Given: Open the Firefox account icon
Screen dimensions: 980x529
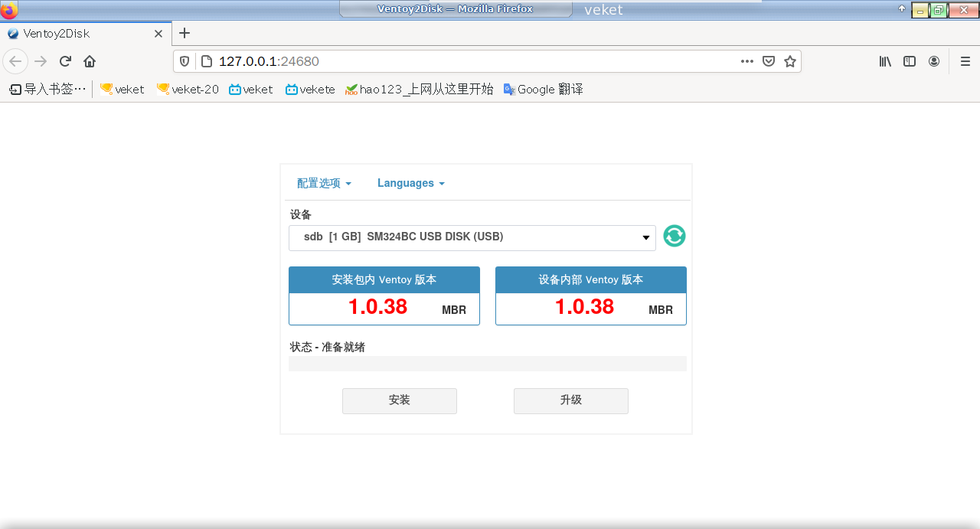Looking at the screenshot, I should coord(934,61).
